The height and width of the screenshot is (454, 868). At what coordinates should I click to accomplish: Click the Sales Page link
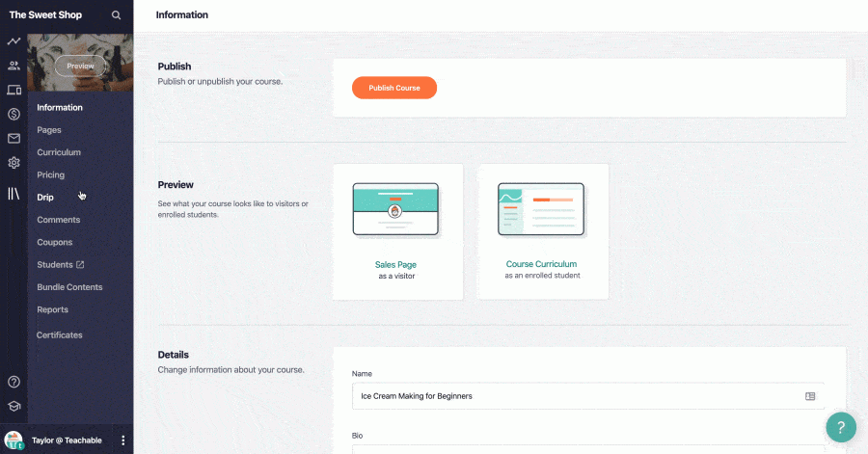click(395, 265)
